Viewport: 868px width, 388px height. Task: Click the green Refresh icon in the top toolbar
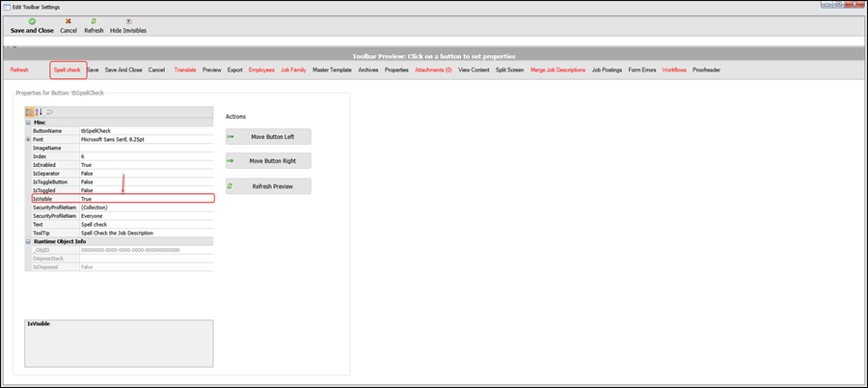tap(94, 21)
